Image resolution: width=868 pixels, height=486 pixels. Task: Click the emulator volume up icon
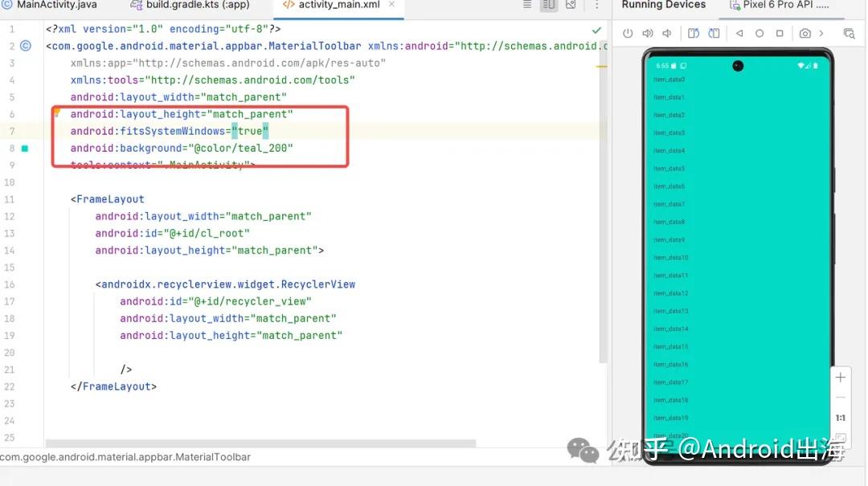(x=648, y=34)
